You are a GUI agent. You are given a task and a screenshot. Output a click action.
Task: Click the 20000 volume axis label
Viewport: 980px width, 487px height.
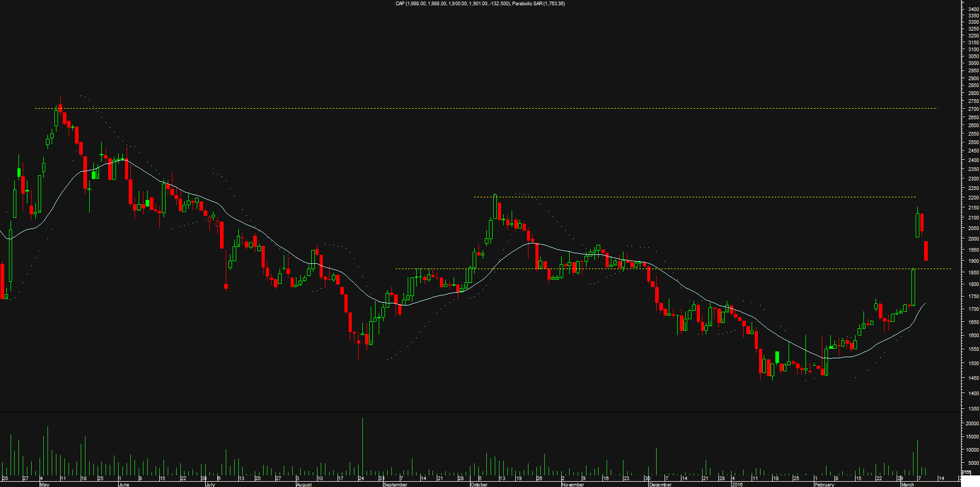[973, 423]
